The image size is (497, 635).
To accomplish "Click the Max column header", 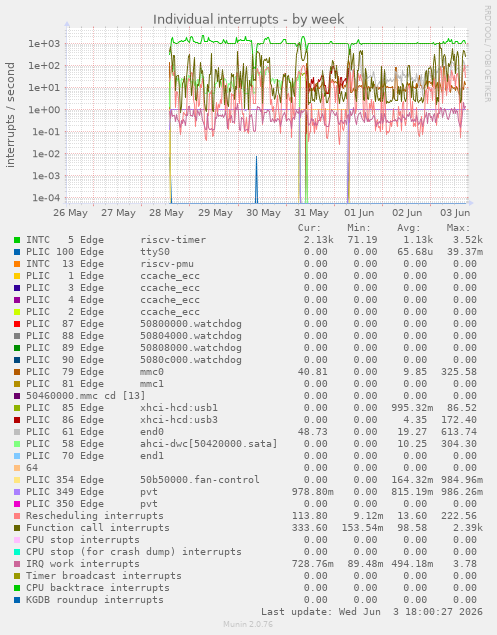I will click(x=459, y=228).
